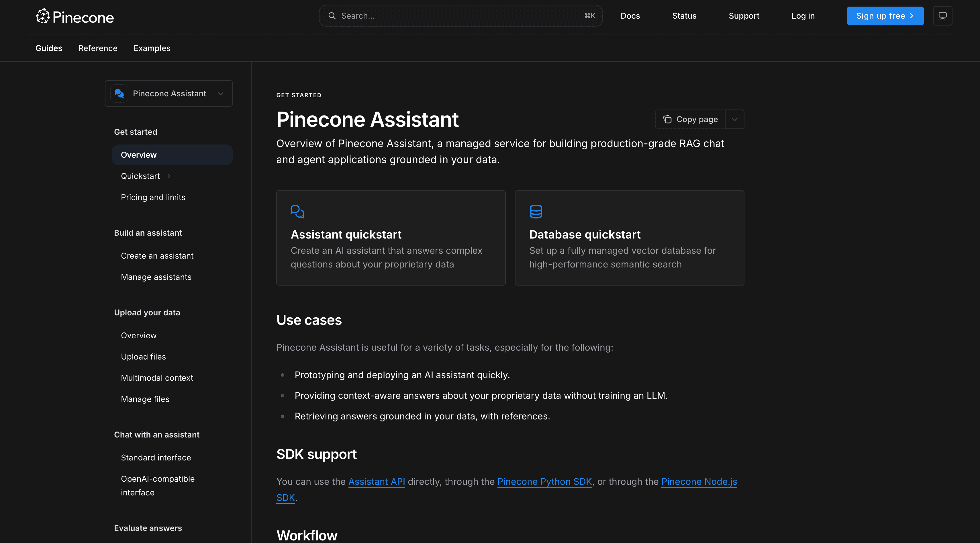
Task: Open Overview under Upload your data
Action: (x=138, y=336)
